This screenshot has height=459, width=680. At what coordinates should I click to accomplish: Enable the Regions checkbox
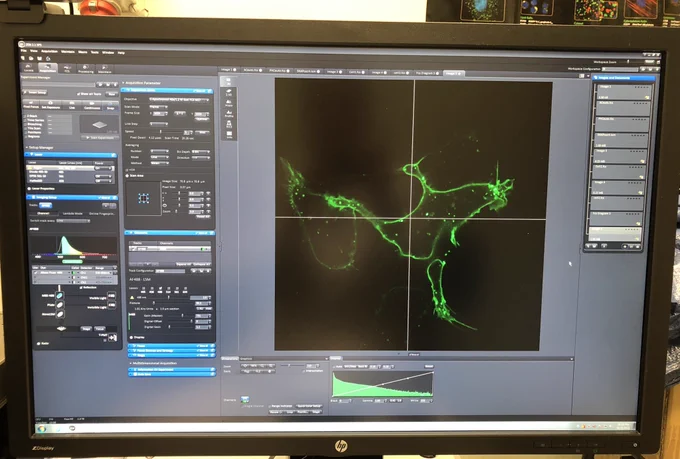pos(25,136)
